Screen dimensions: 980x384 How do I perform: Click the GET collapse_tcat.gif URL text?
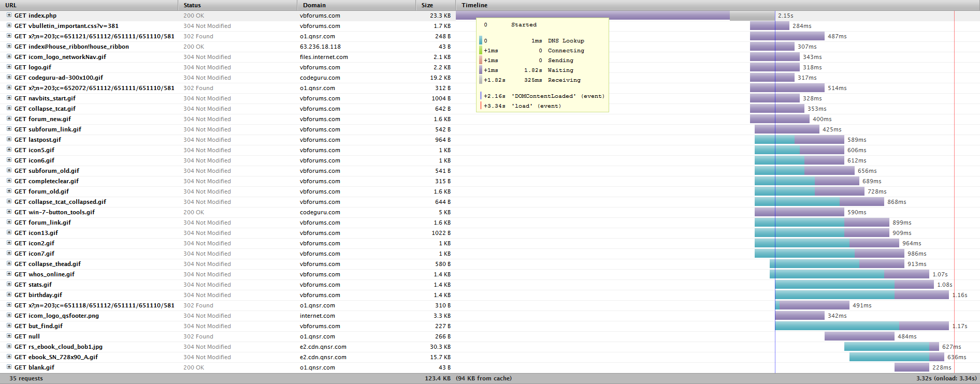click(45, 109)
